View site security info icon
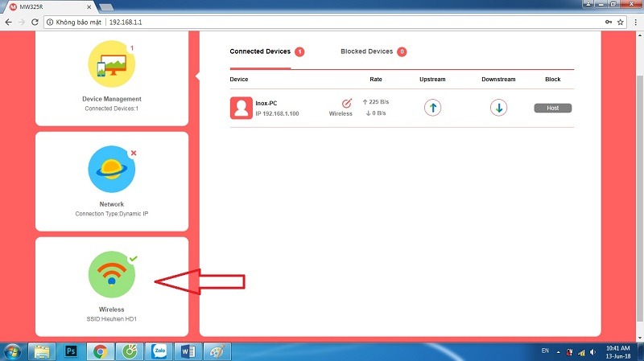Viewport: 644px width, 361px height. pos(50,23)
